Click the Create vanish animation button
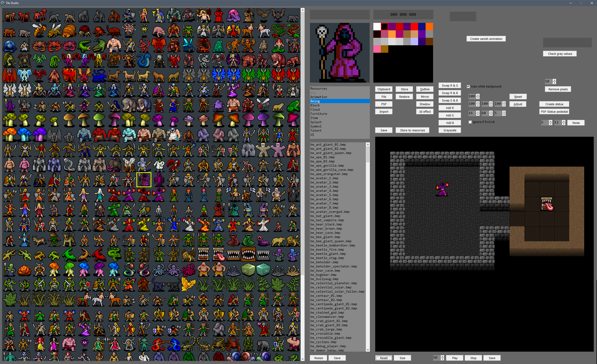597x364 pixels. click(x=486, y=39)
